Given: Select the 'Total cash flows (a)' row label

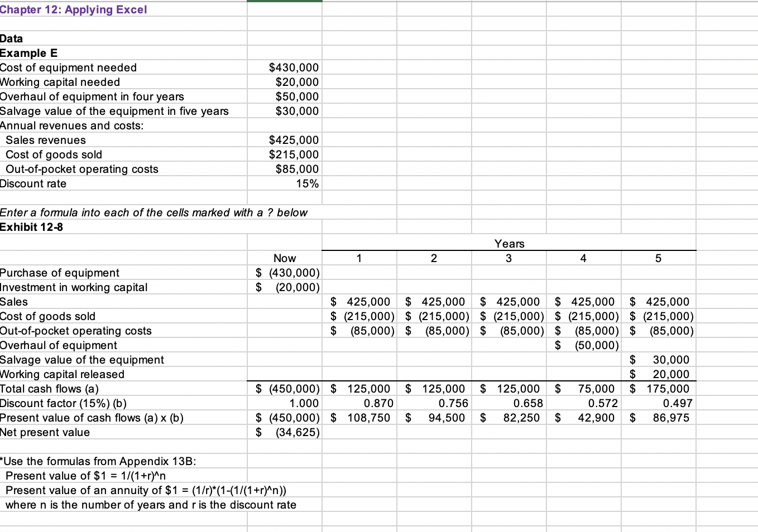Looking at the screenshot, I should tap(50, 389).
